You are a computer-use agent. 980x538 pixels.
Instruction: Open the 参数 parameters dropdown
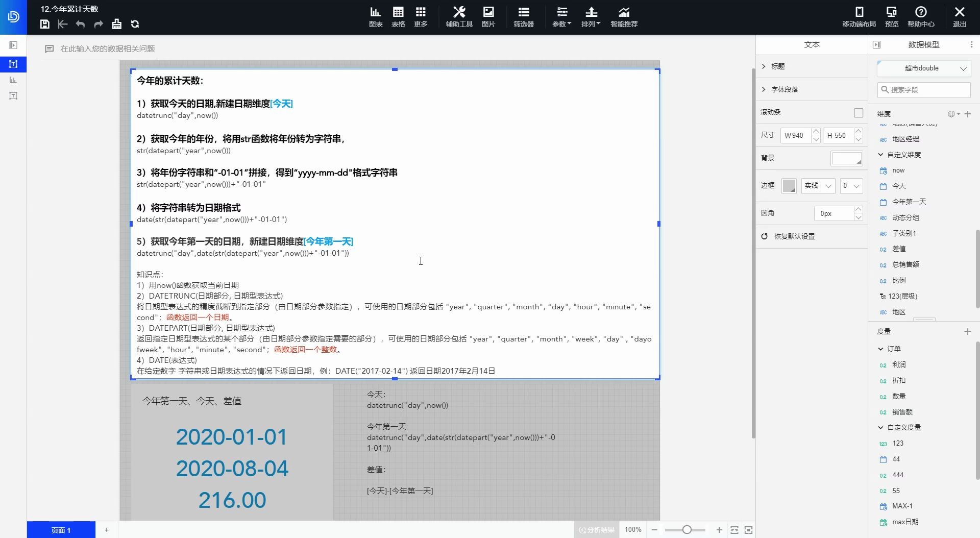coord(561,17)
